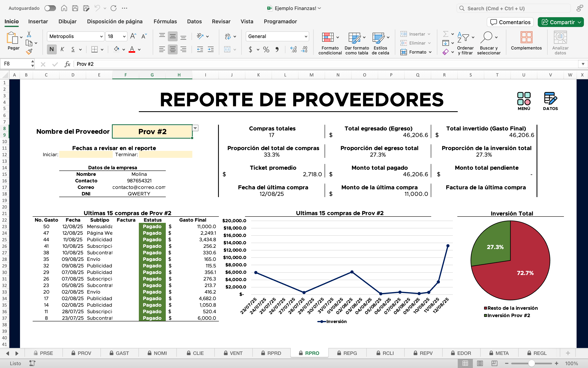Apply percent style format
This screenshot has width=588, height=368.
coord(266,50)
